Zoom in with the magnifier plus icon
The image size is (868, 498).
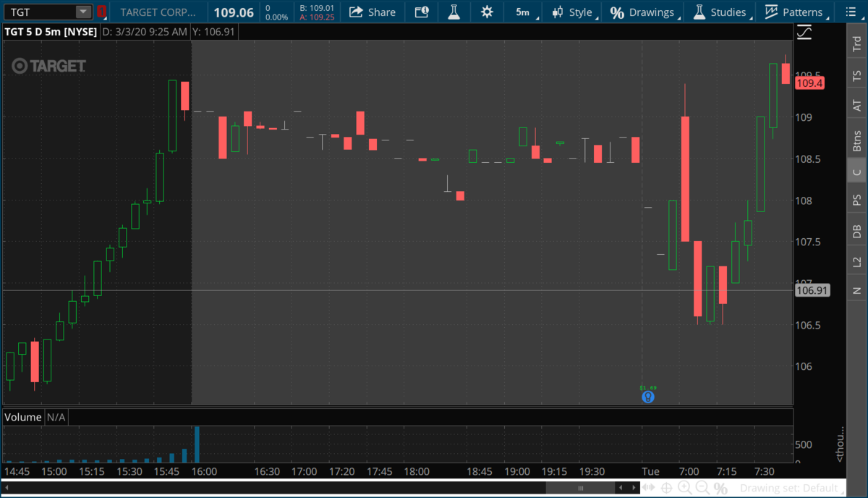(684, 489)
